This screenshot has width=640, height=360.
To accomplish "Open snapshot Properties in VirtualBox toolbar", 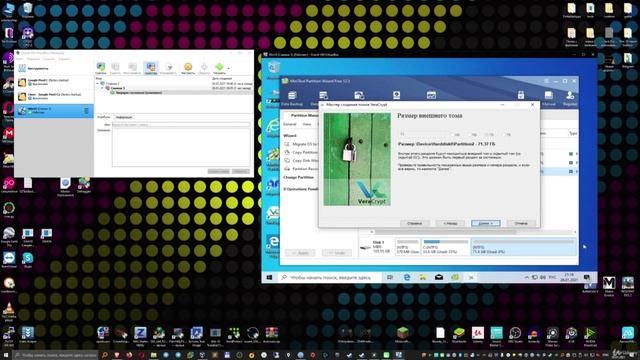I will point(151,68).
